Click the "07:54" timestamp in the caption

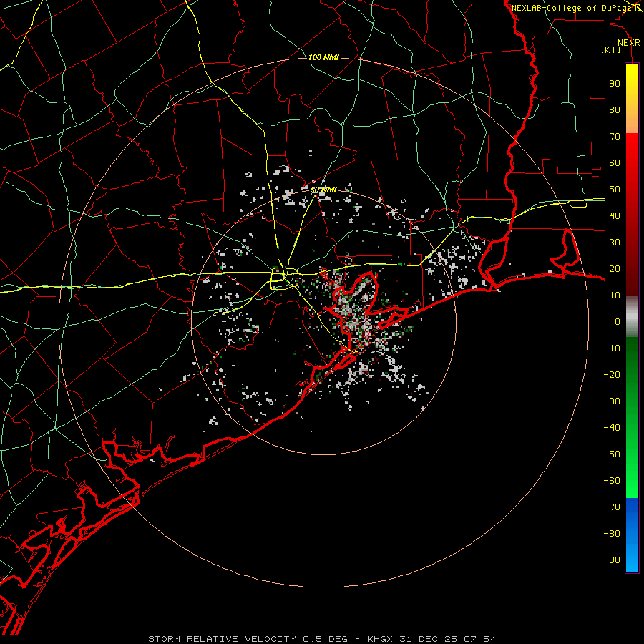pos(479,639)
